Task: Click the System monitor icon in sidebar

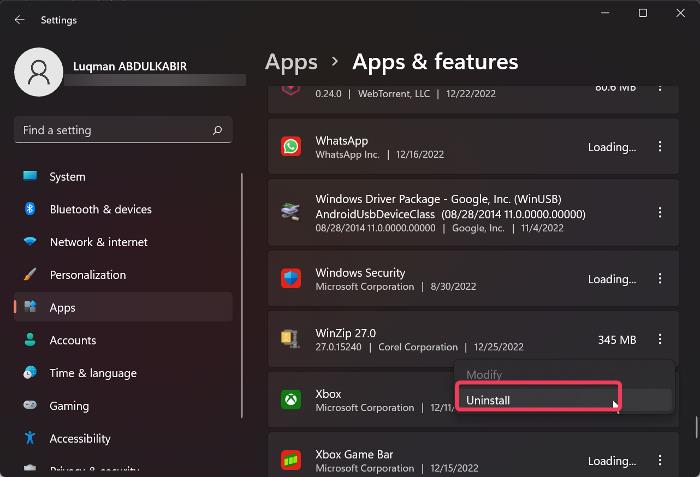Action: tap(30, 176)
